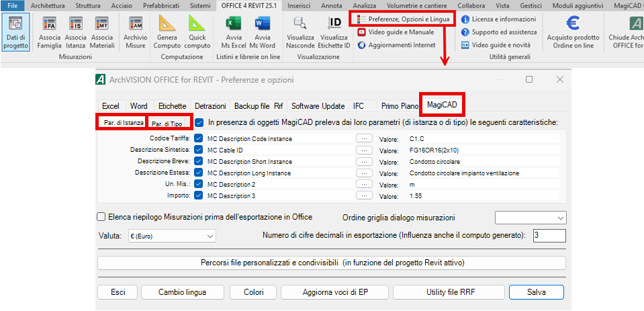644x311 pixels.
Task: Open Acquisto prodotto Ordine on line
Action: click(573, 32)
